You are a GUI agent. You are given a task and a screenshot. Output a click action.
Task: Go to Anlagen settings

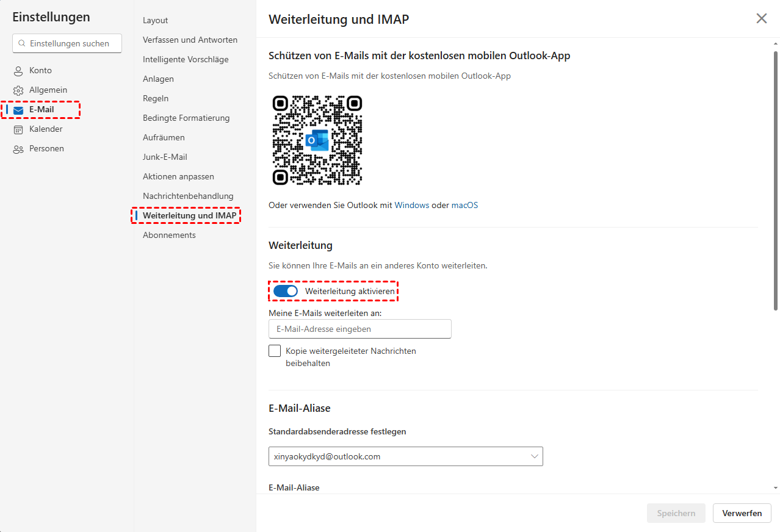click(x=159, y=79)
